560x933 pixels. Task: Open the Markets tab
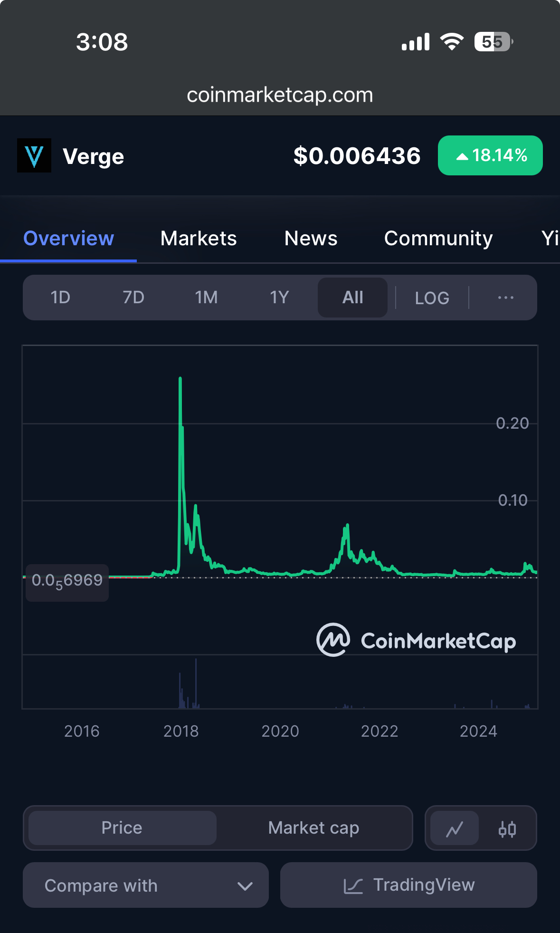point(199,238)
